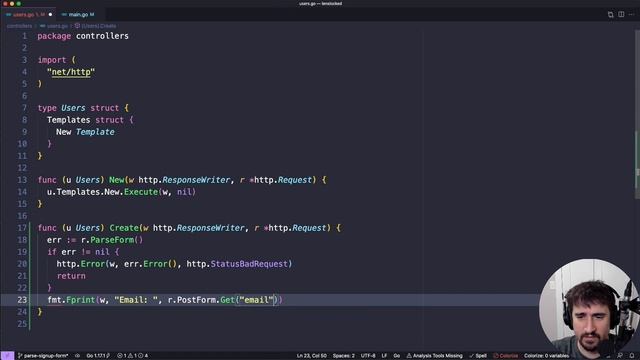640x360 pixels.
Task: Click the return keyword on line 21
Action: tap(71, 276)
